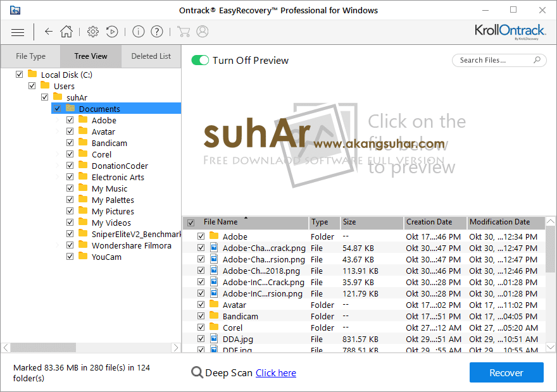Image resolution: width=557 pixels, height=392 pixels.
Task: Click file list scroll up arrow
Action: click(x=550, y=222)
